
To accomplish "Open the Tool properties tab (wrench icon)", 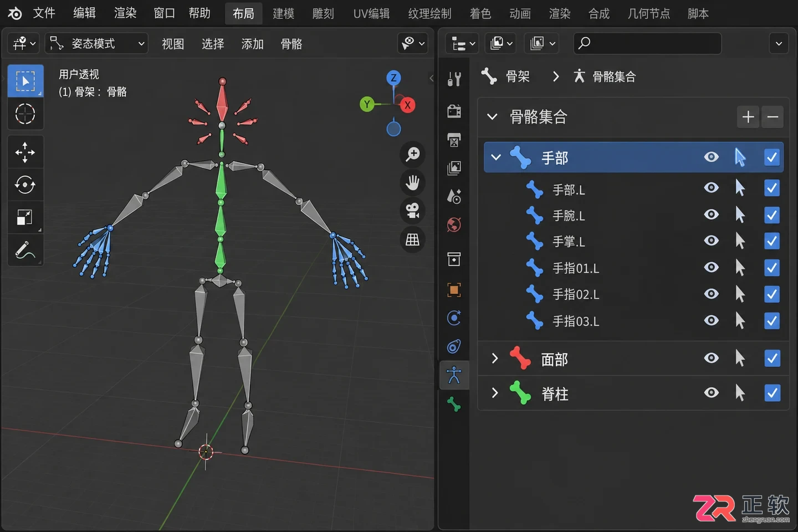I will (x=454, y=79).
